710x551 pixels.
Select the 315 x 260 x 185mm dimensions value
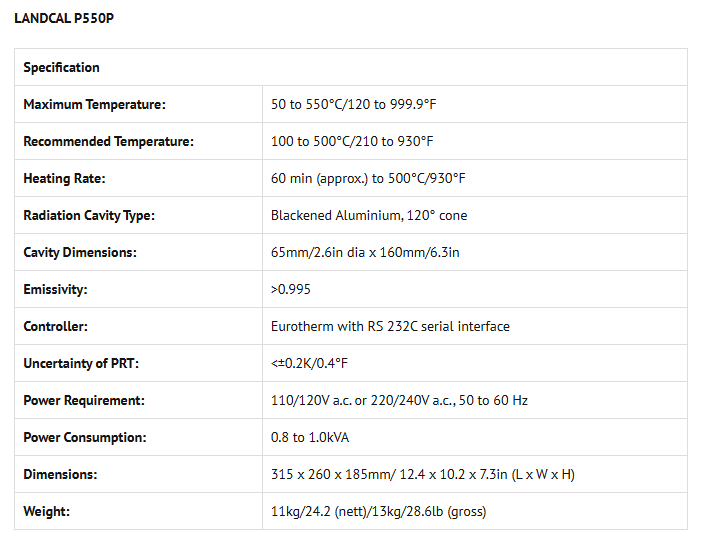pyautogui.click(x=422, y=475)
